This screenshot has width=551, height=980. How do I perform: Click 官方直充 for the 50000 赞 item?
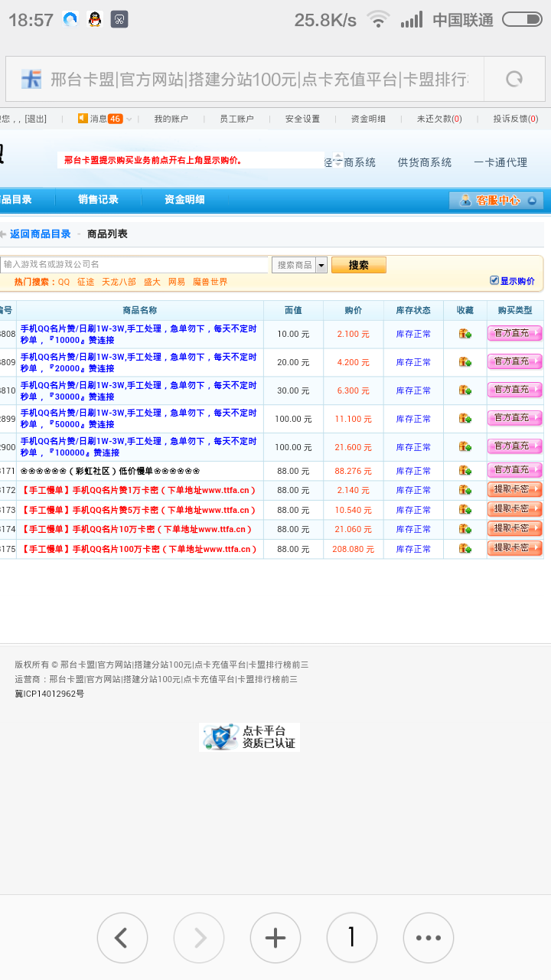pyautogui.click(x=514, y=418)
